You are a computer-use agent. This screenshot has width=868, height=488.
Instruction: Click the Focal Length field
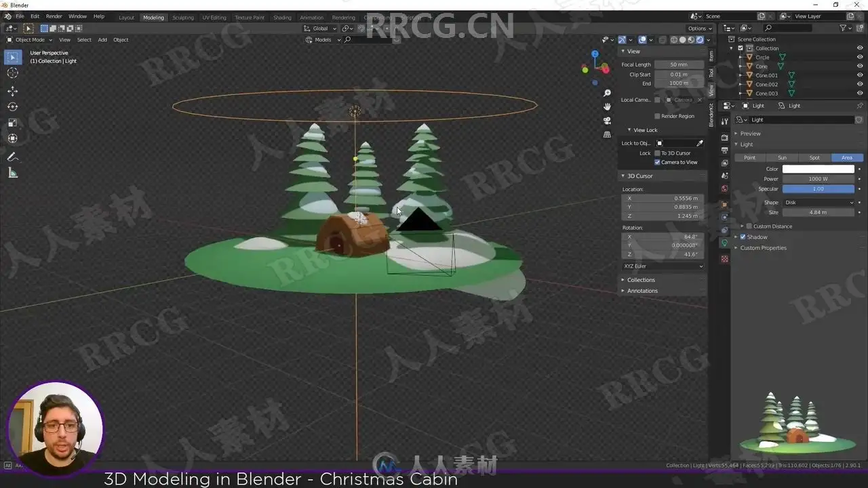click(679, 65)
